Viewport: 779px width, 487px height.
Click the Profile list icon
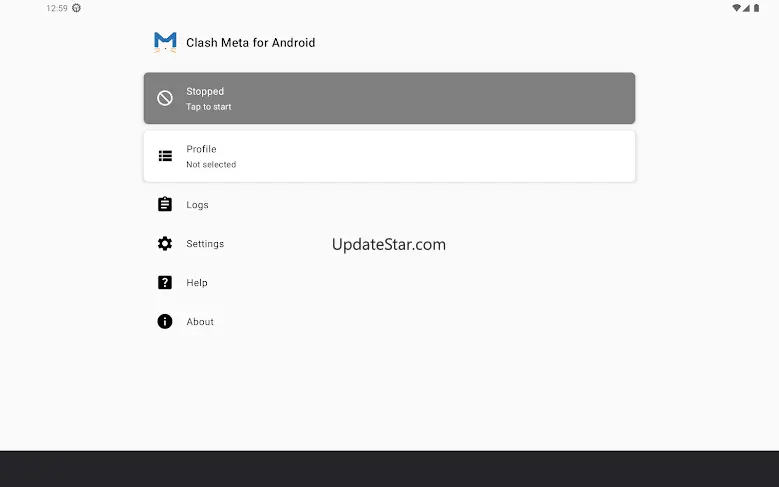(165, 156)
